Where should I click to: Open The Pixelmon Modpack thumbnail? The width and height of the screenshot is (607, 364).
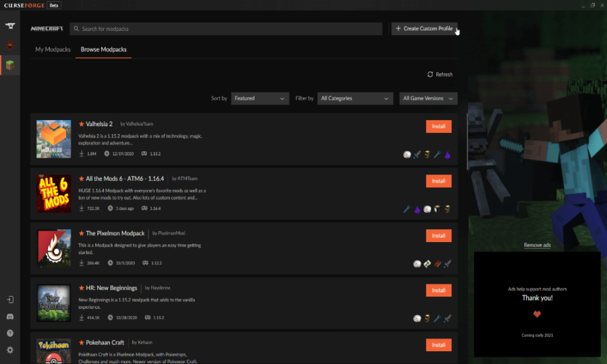54,248
